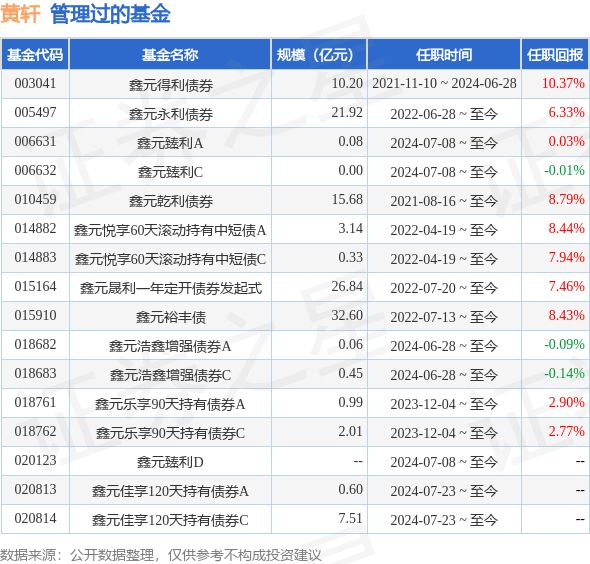Click the 基金代码 column header

35,55
